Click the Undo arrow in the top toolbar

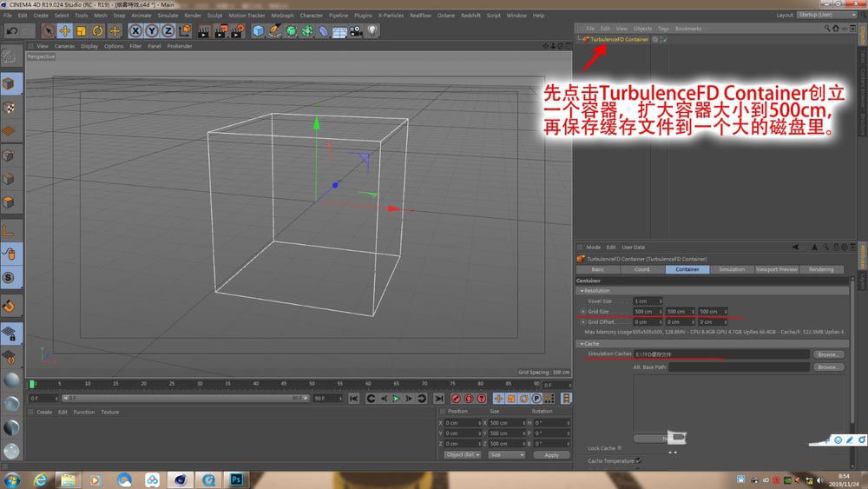11,31
